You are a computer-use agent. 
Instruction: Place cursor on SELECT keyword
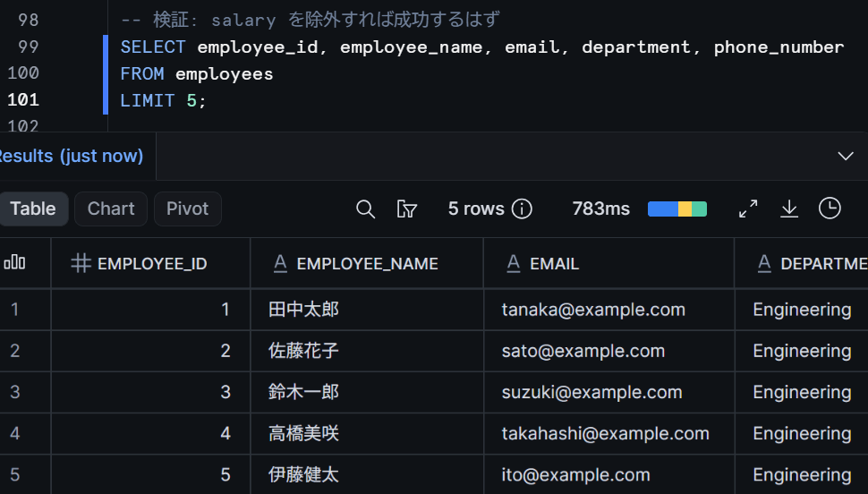coord(153,47)
